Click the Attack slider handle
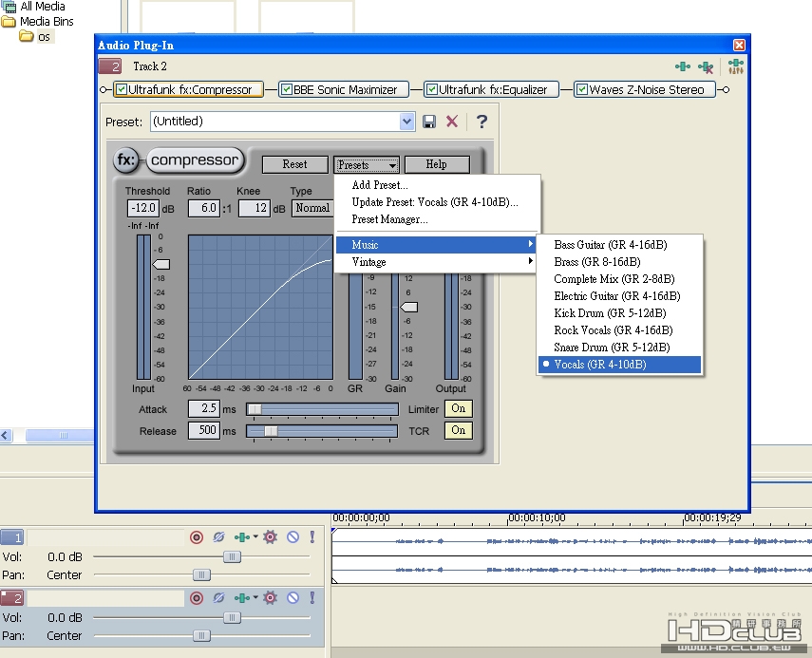The width and height of the screenshot is (812, 658). (x=255, y=409)
